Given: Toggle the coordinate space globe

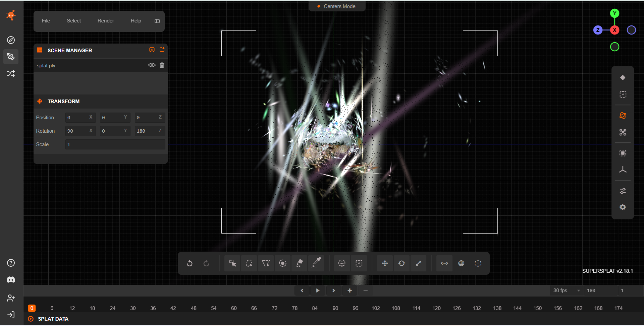Looking at the screenshot, I should click(x=461, y=263).
